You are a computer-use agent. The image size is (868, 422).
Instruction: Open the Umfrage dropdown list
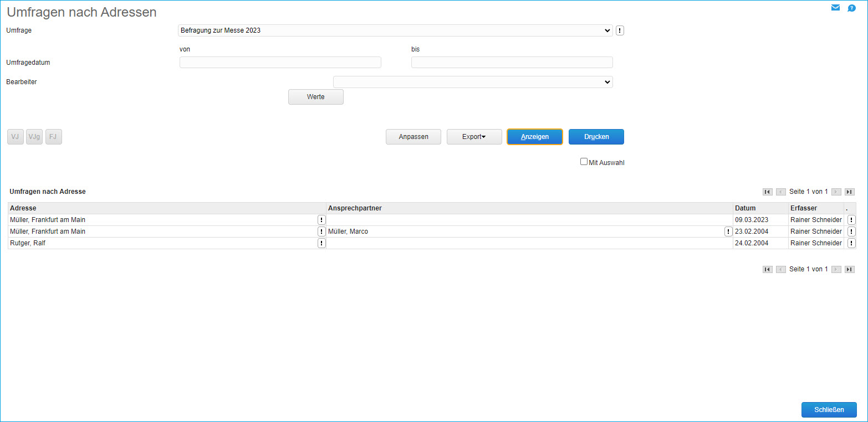[x=396, y=30]
